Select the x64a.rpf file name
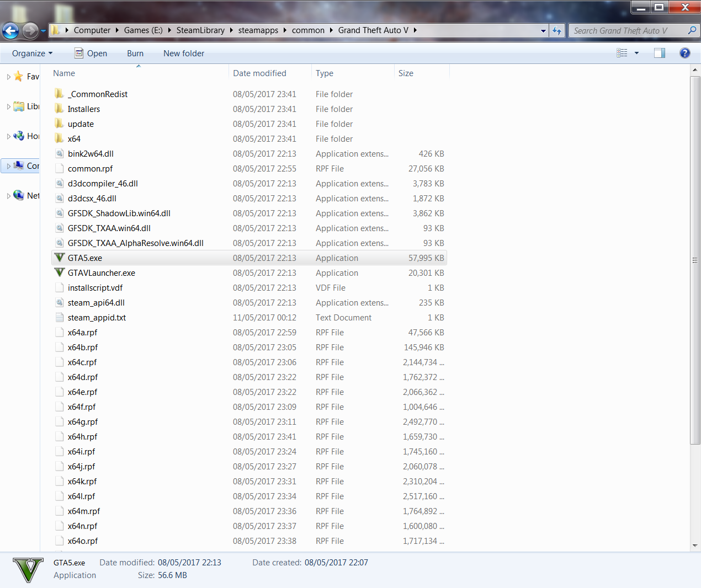The image size is (701, 588). point(82,333)
